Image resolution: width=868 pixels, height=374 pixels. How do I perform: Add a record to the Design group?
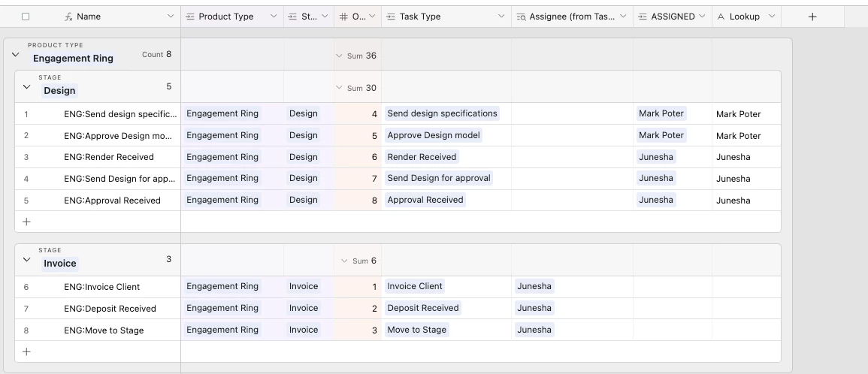point(26,222)
